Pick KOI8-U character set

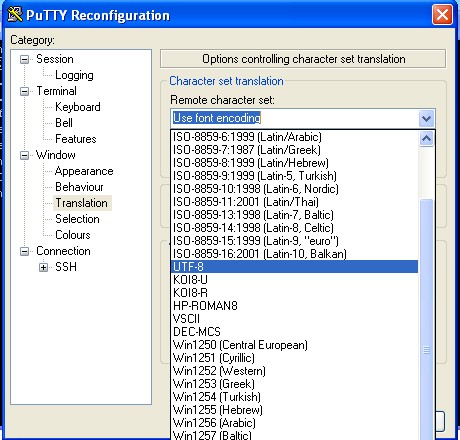295,280
